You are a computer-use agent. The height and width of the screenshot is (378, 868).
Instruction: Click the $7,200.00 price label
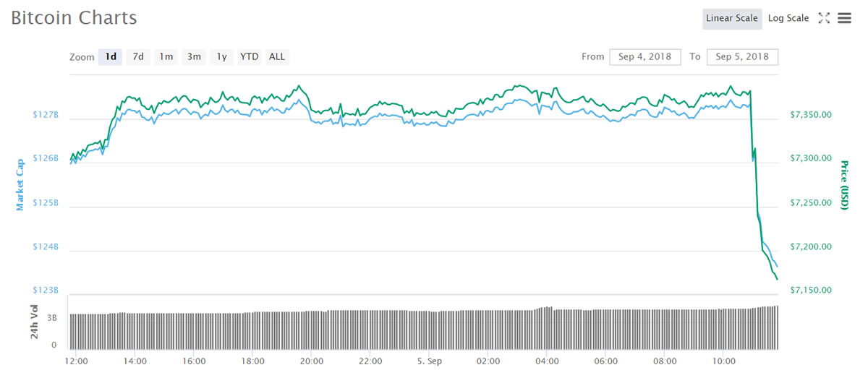[x=809, y=246]
